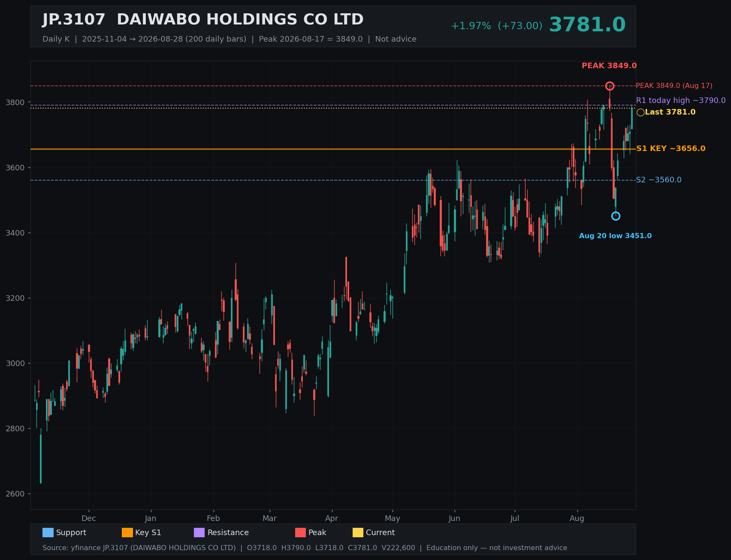Select the blue Support legend swatch
The width and height of the screenshot is (731, 560).
pos(48,533)
